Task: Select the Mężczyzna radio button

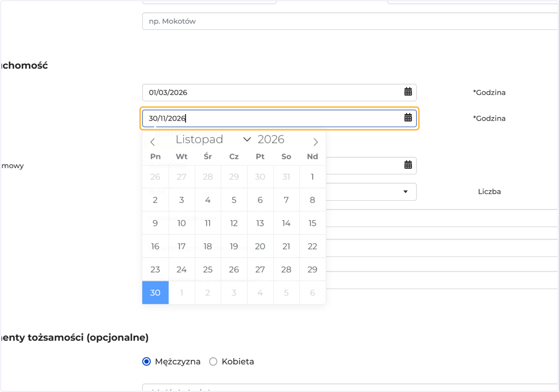Action: pos(146,361)
